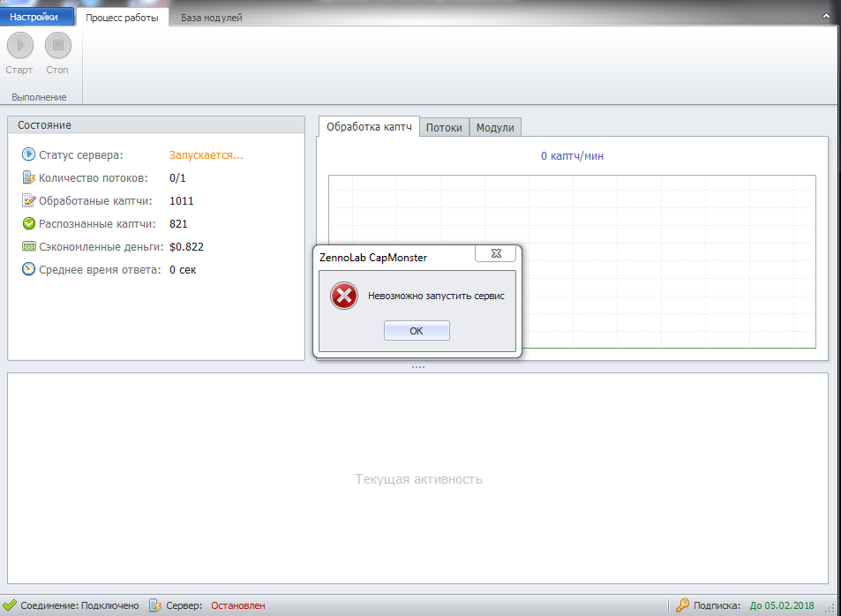This screenshot has height=616, width=841.
Task: Click the recognized captchas value 821
Action: 178,224
